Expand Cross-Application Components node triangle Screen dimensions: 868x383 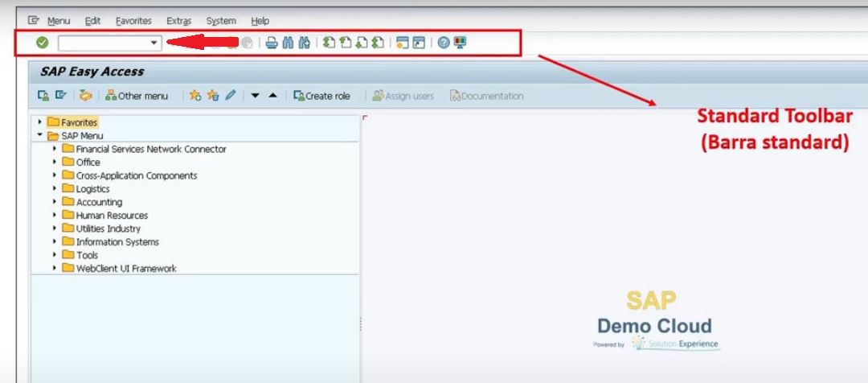click(55, 175)
